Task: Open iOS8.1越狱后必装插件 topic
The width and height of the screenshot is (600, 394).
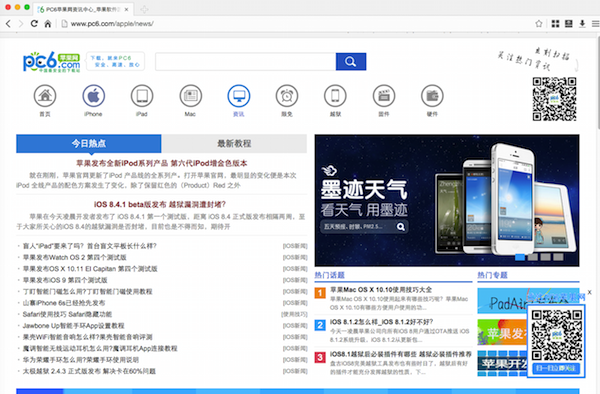Action: coord(401,354)
